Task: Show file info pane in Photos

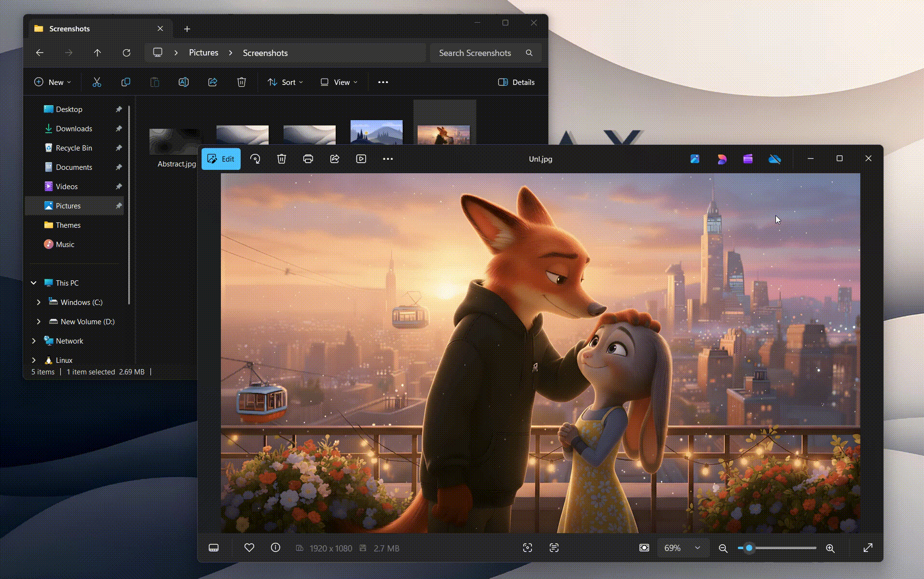Action: click(x=275, y=548)
